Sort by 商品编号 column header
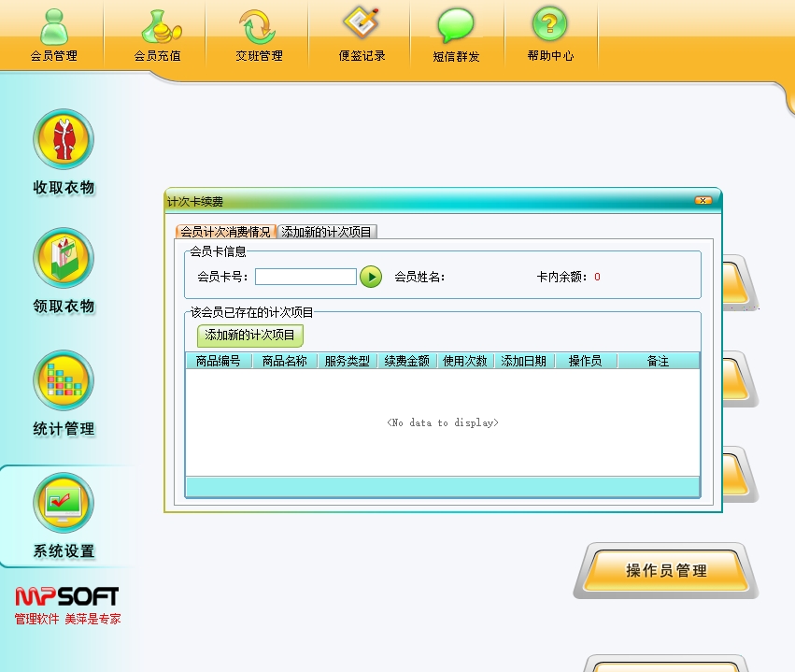 coord(218,361)
